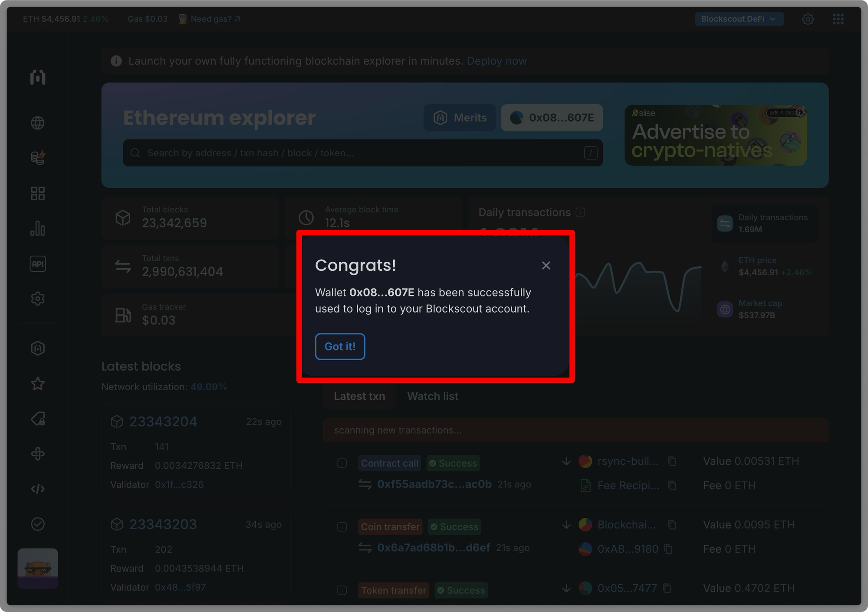Click the slash shortcut icon in search
Viewport: 868px width, 612px height.
(591, 153)
